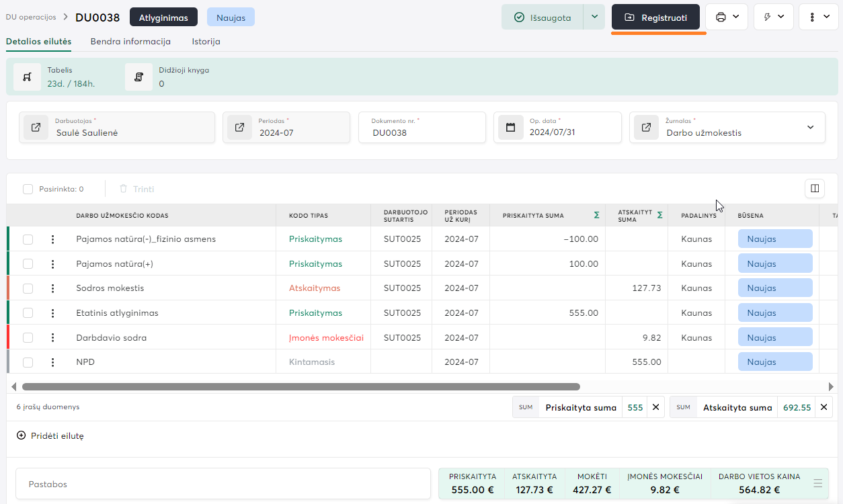This screenshot has width=843, height=504.
Task: Switch to the Bendra informacija tab
Action: [x=130, y=42]
